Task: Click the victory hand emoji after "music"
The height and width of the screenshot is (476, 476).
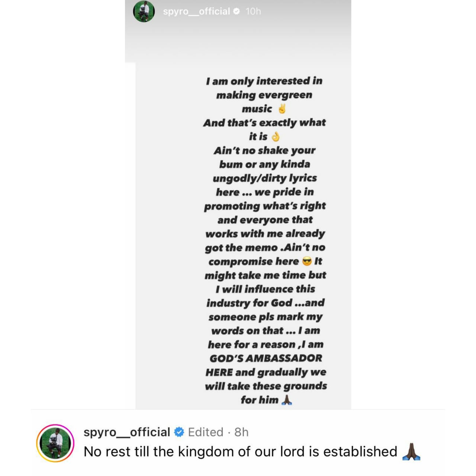Action: click(x=282, y=109)
